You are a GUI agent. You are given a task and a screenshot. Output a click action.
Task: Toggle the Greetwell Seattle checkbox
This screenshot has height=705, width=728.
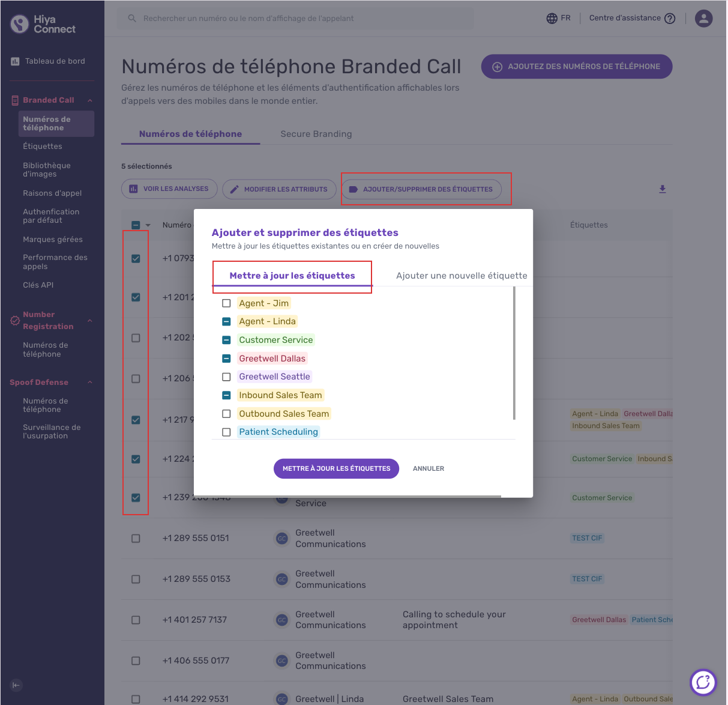(226, 377)
